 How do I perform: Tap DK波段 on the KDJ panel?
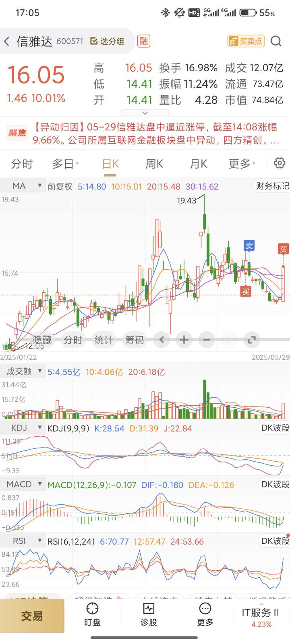click(275, 428)
